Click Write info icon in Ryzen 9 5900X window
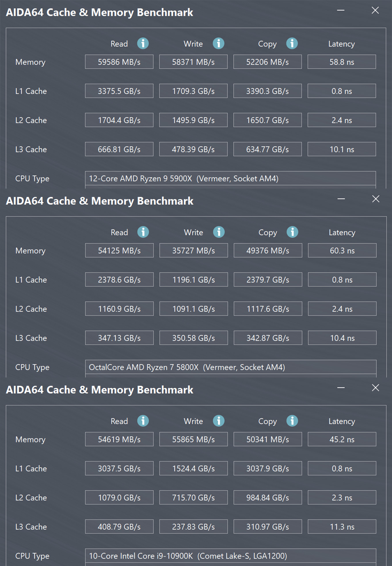 tap(218, 43)
